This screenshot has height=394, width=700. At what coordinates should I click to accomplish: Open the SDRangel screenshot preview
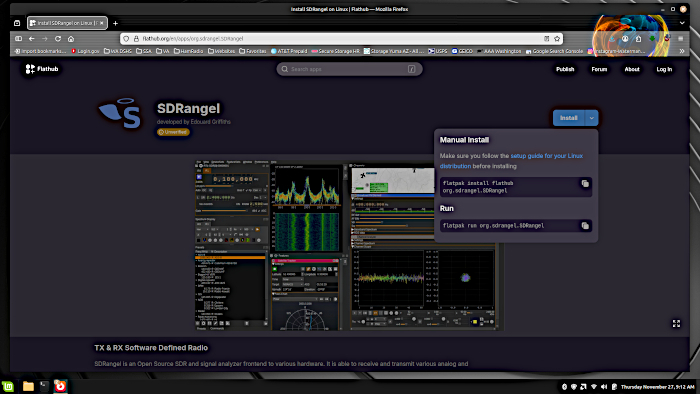tap(349, 245)
